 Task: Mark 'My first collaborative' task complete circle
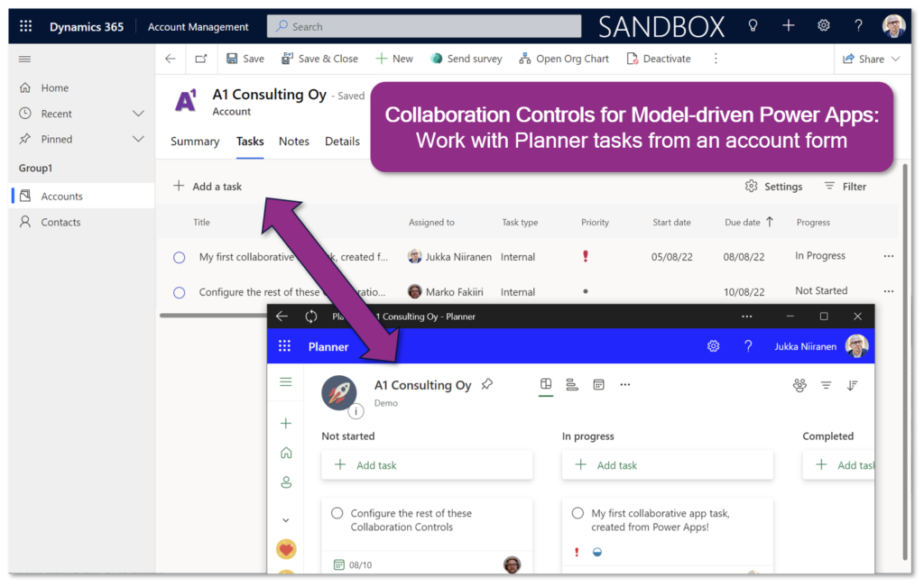pos(180,258)
